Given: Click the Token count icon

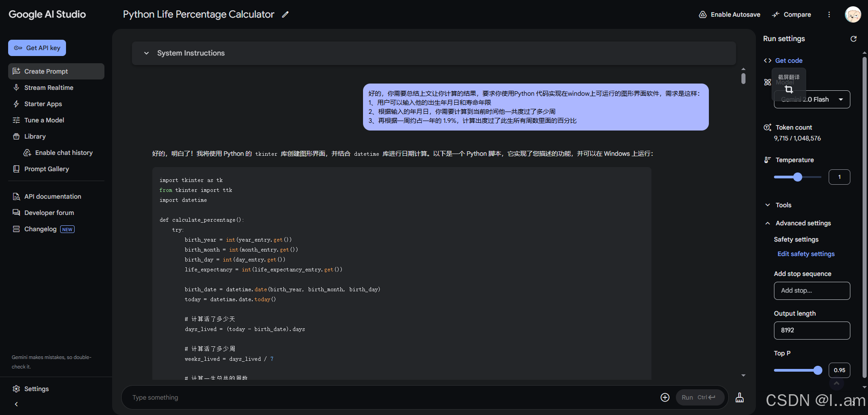Looking at the screenshot, I should (768, 127).
